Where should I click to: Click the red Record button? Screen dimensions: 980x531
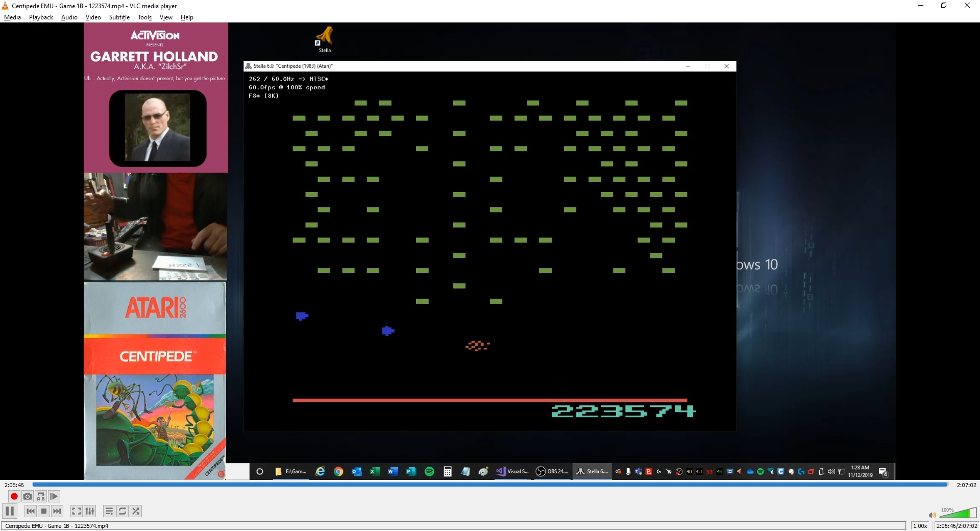[14, 496]
